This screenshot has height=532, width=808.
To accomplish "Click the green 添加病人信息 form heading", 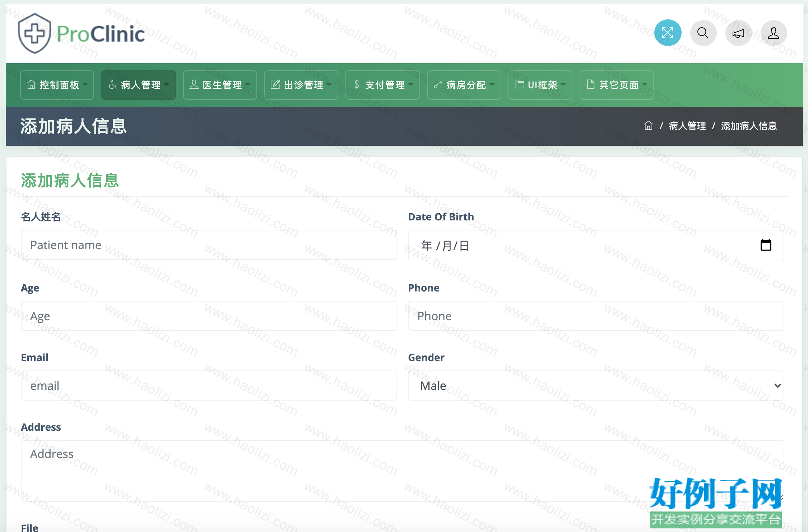I will 70,180.
